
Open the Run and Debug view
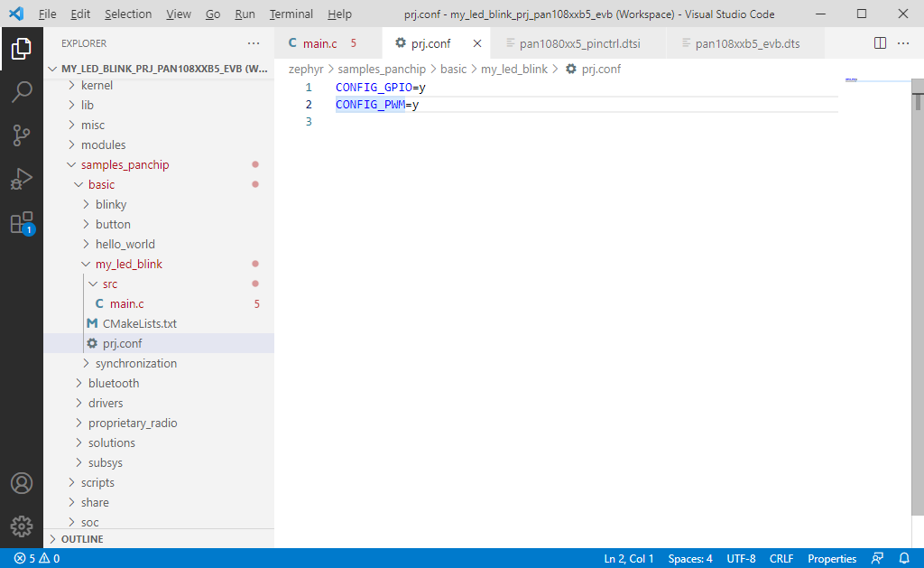point(22,179)
